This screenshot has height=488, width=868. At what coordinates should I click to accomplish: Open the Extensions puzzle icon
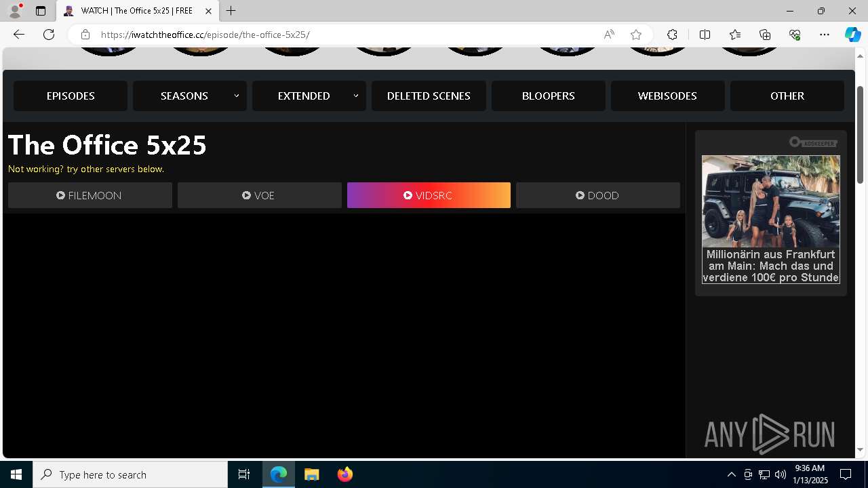(672, 35)
